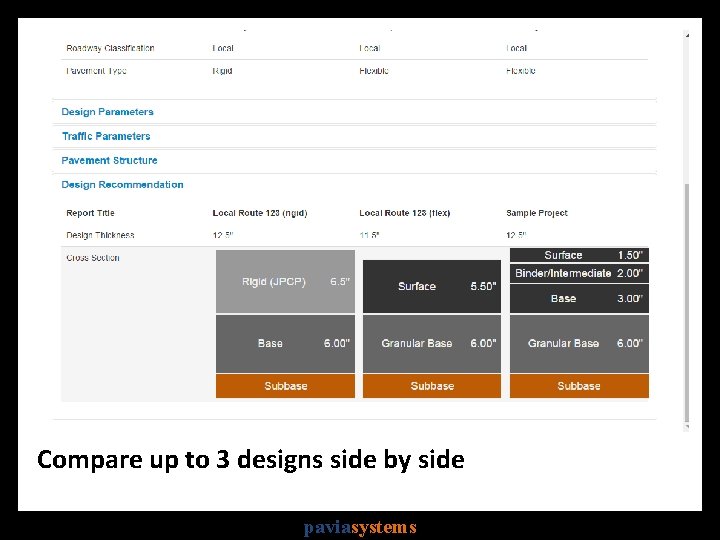Click the 'Sample Project' report title
Screen dimensions: 720x540
[x=537, y=213]
